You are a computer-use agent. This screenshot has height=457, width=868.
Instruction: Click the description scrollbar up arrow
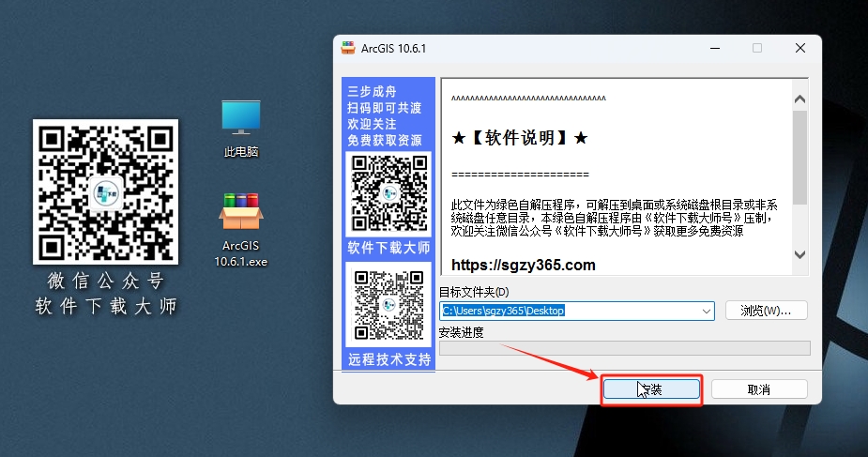tap(799, 99)
